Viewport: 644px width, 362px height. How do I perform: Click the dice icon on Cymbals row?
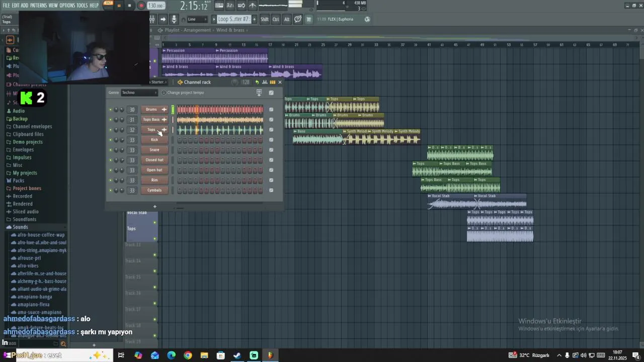(271, 190)
